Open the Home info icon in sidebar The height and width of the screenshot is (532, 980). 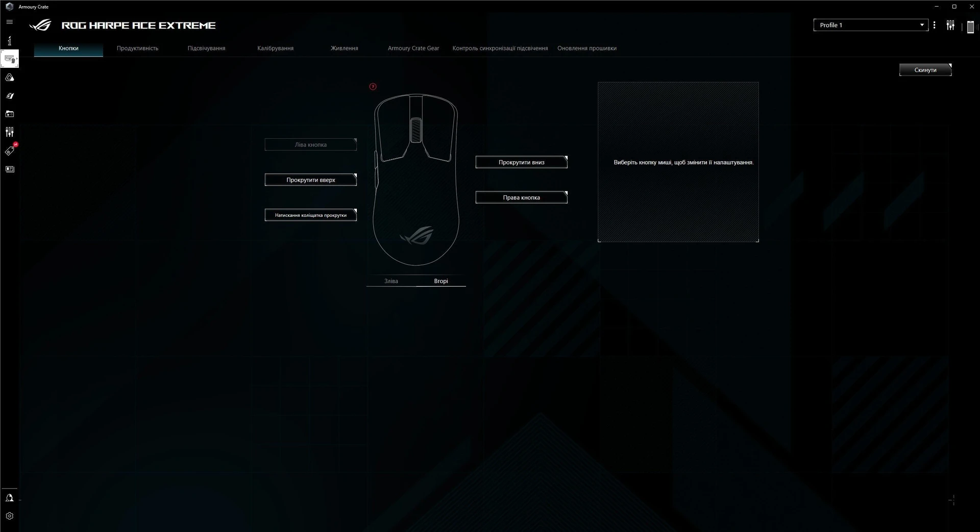coord(9,40)
